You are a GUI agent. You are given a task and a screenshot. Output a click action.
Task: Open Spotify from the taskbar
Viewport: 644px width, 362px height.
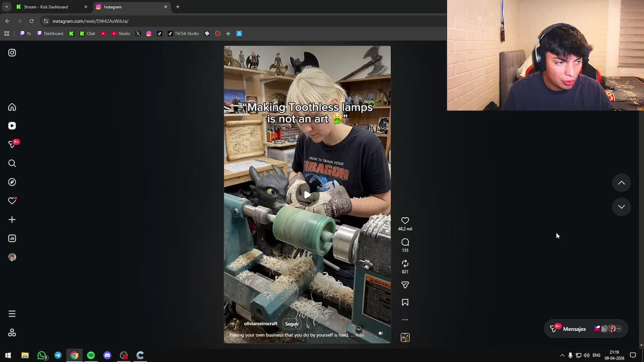coord(91,355)
